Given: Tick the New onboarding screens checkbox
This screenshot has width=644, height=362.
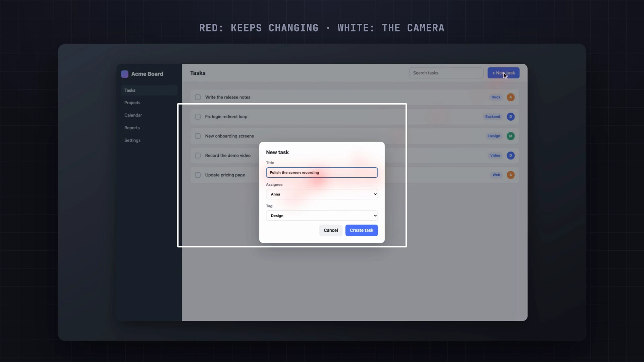Looking at the screenshot, I should click(x=198, y=136).
